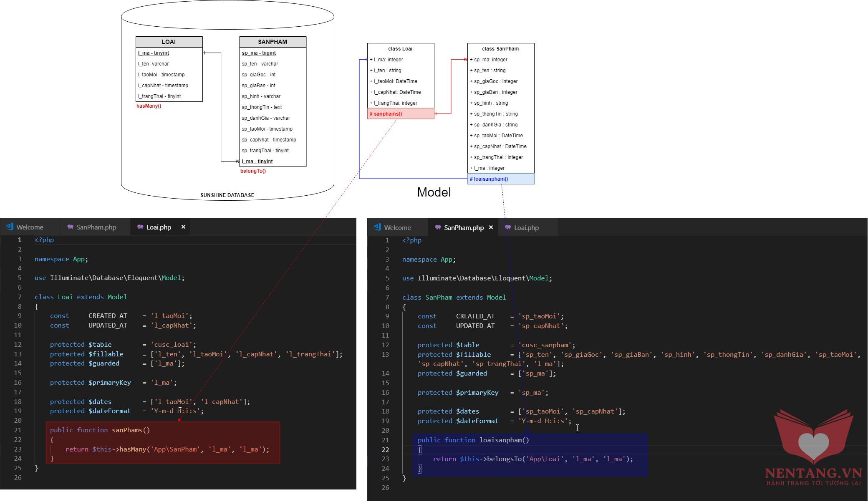Click the sanPhams function name in code
This screenshot has height=502, width=868.
point(127,430)
